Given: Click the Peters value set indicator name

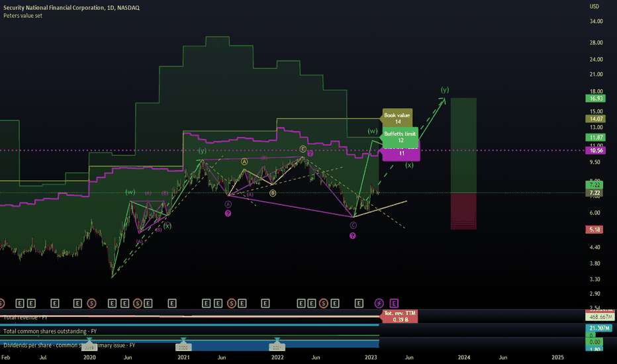Looking at the screenshot, I should [23, 16].
